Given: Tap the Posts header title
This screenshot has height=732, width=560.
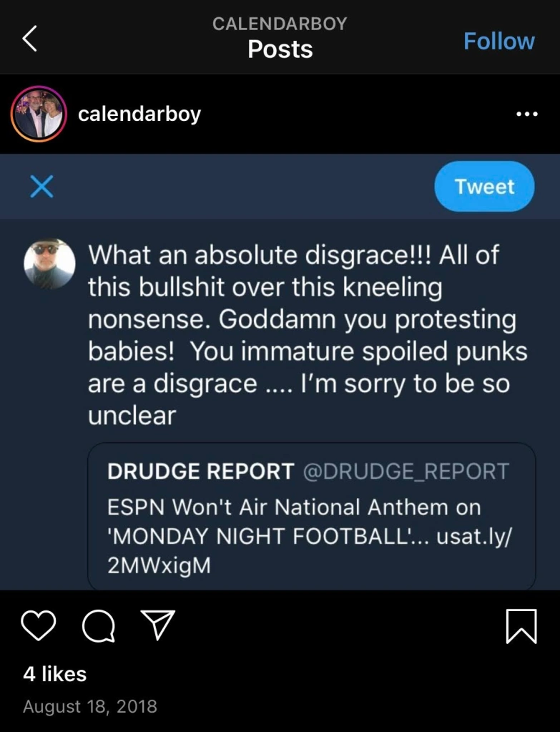Looking at the screenshot, I should pyautogui.click(x=280, y=49).
